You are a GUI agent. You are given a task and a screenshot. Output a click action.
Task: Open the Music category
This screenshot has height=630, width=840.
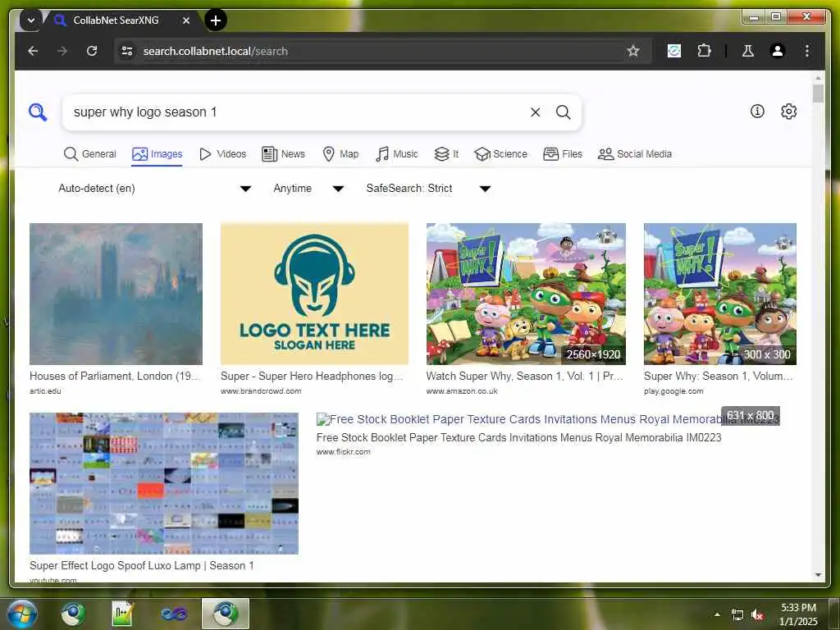[397, 154]
